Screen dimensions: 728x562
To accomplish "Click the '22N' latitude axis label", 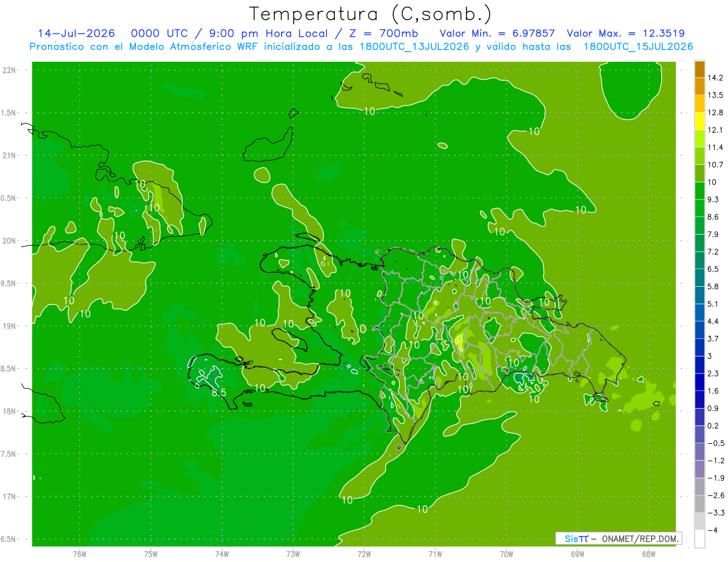I will pyautogui.click(x=10, y=70).
